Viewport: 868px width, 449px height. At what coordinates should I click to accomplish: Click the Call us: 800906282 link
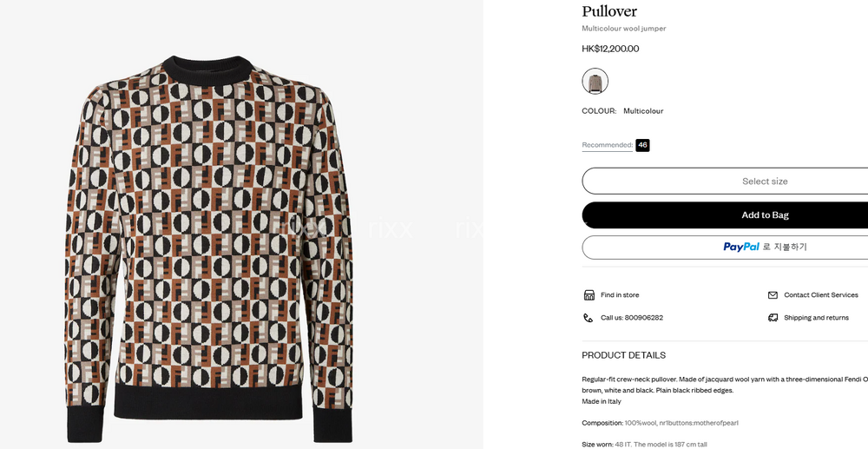632,318
